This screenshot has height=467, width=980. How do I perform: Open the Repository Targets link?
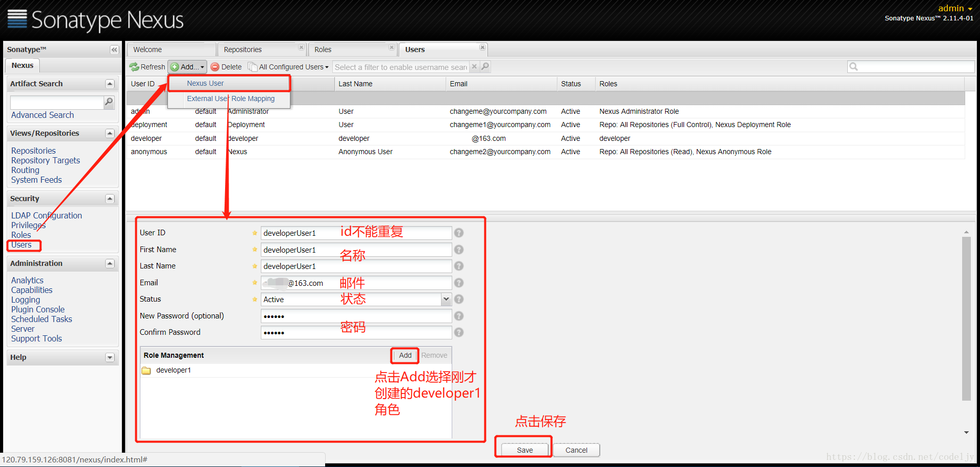pyautogui.click(x=45, y=161)
